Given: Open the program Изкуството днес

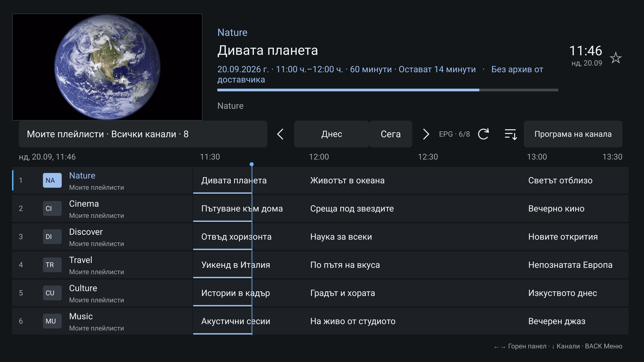Looking at the screenshot, I should (x=575, y=293).
